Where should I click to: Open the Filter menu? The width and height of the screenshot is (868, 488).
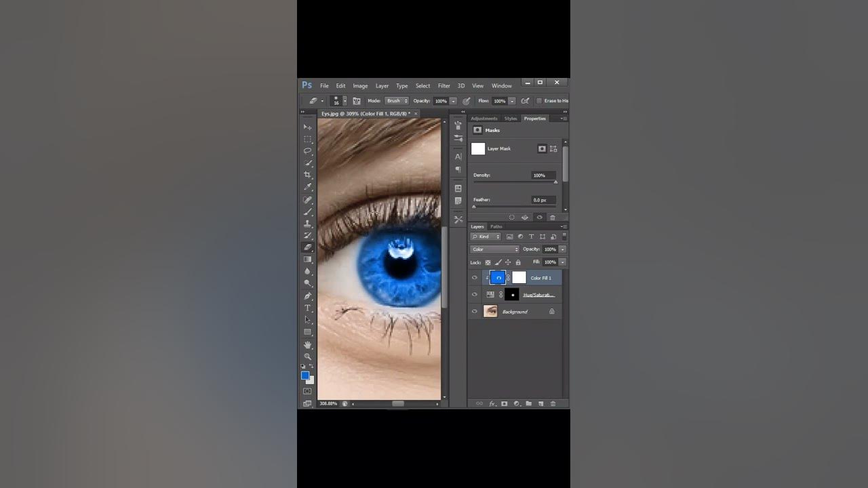click(x=444, y=86)
